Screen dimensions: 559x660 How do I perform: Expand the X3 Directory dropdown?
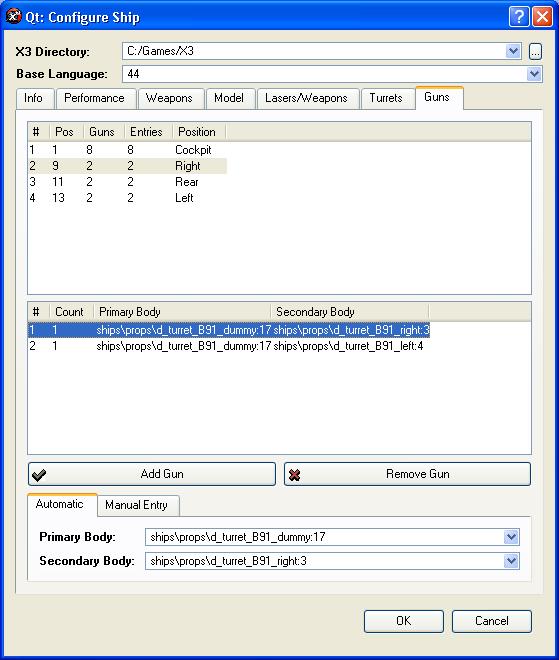513,51
